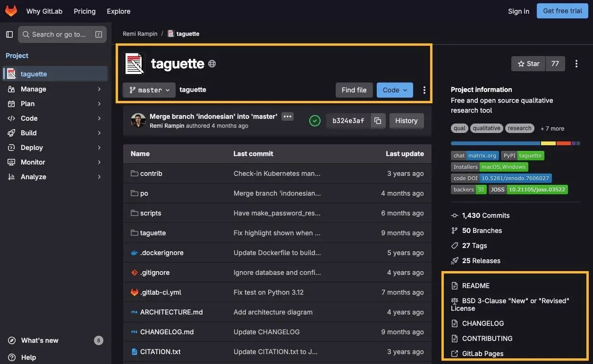Viewport: 593px width, 364px height.
Task: Click the repository languages bar
Action: tap(516, 143)
